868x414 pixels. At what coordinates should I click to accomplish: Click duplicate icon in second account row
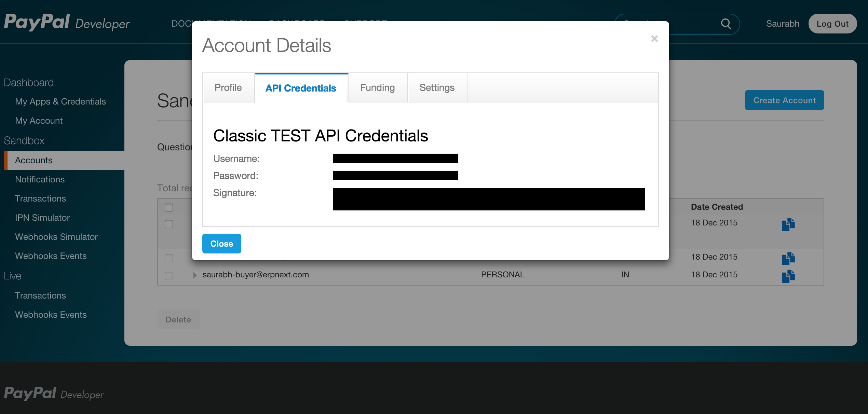(788, 258)
